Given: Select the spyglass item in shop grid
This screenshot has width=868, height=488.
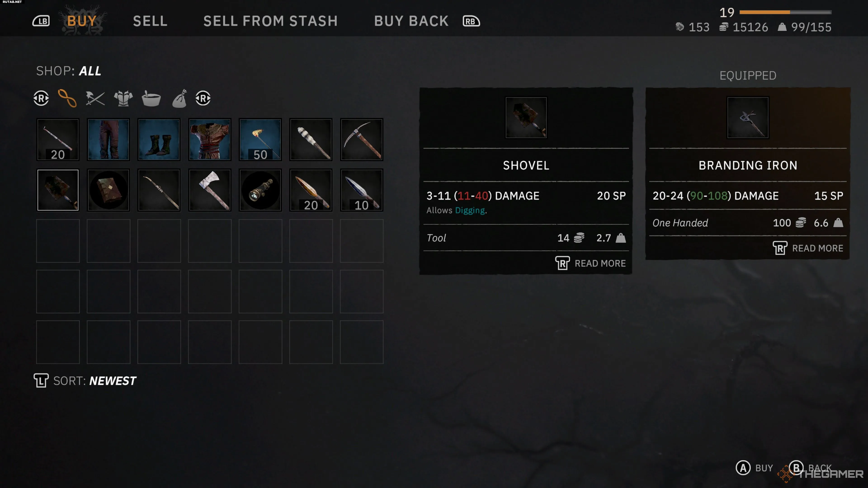Looking at the screenshot, I should [x=260, y=190].
